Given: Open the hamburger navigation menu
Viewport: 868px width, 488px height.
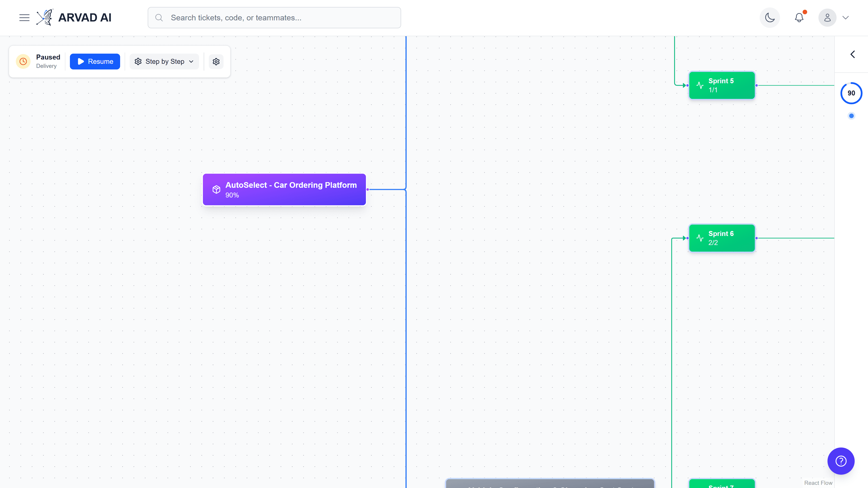Looking at the screenshot, I should [24, 17].
